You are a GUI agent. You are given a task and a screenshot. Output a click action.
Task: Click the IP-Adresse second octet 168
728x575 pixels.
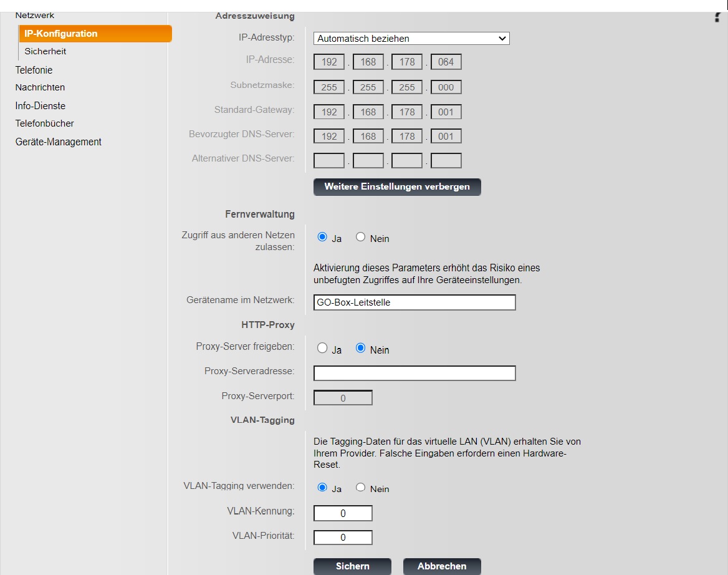[368, 62]
